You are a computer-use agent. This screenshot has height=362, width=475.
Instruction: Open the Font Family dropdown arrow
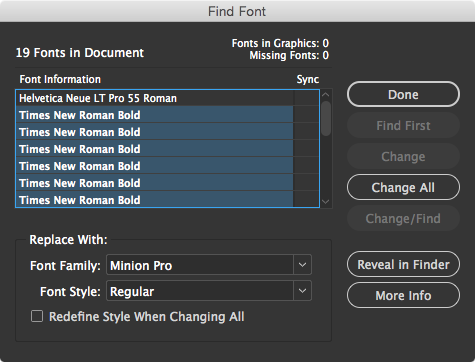302,265
